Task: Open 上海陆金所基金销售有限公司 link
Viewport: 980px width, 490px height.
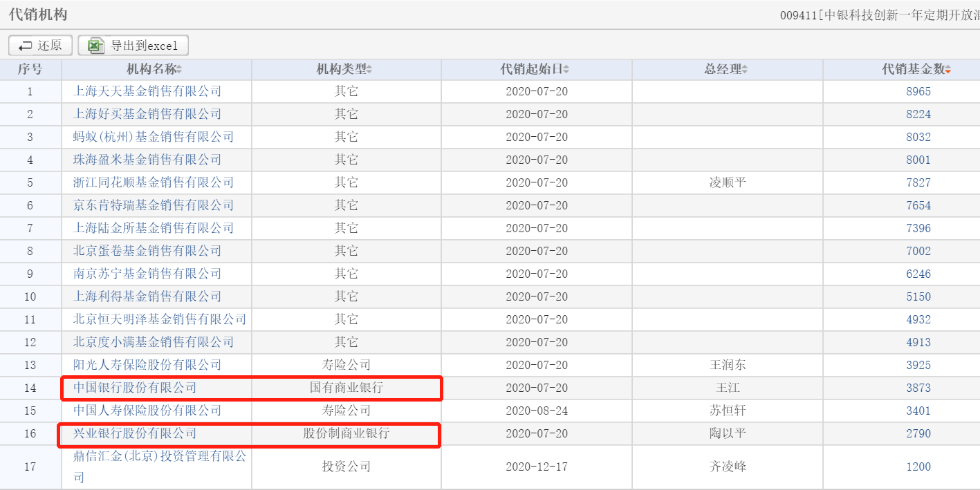Action: pos(154,228)
